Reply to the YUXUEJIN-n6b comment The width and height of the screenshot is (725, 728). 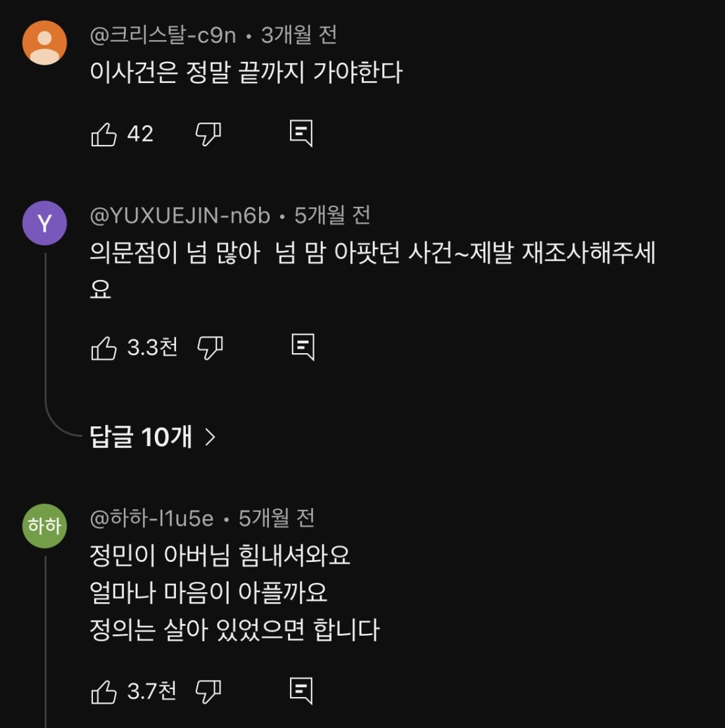click(303, 347)
